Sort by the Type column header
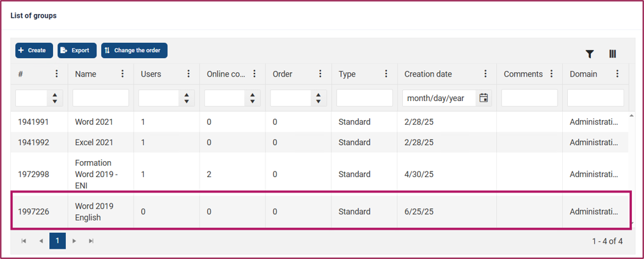Screen dimensions: 644x259 [x=347, y=74]
